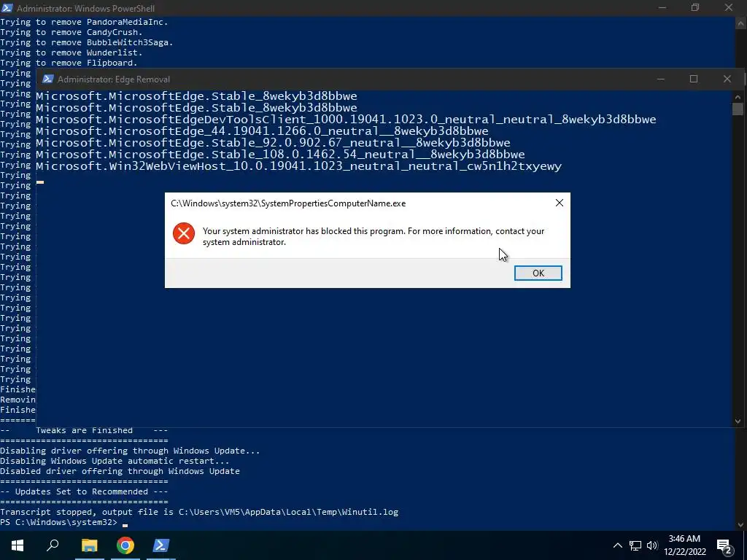Viewport: 747px width, 560px height.
Task: Click Windows PowerShell scrollbar up arrow
Action: click(741, 23)
